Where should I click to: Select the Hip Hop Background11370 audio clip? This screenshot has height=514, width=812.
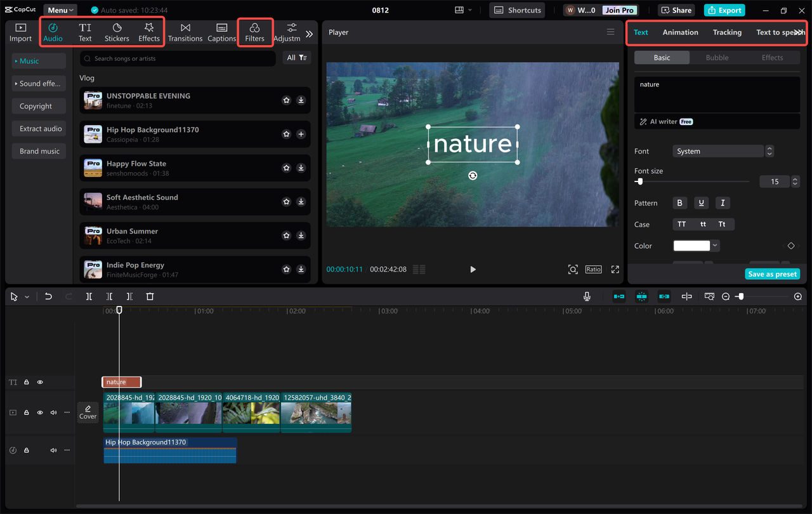tap(170, 449)
